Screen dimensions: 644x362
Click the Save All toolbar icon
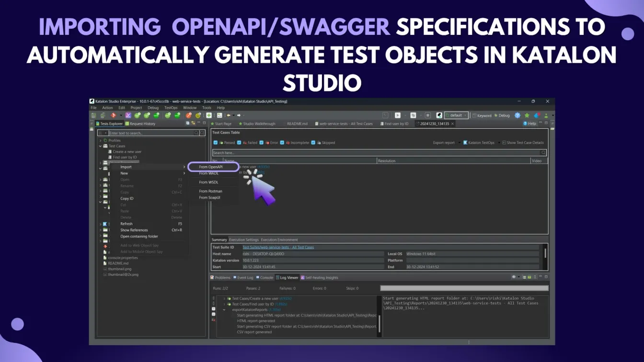click(x=103, y=115)
